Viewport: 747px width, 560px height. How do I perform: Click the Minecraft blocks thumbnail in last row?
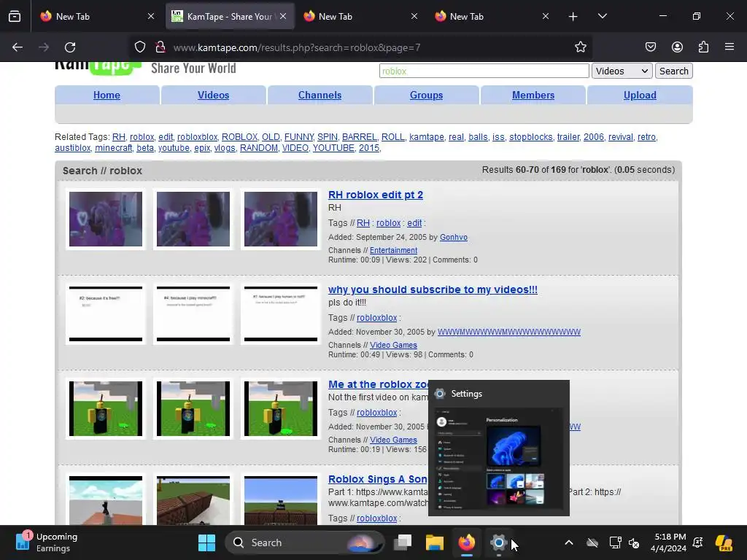(x=193, y=500)
